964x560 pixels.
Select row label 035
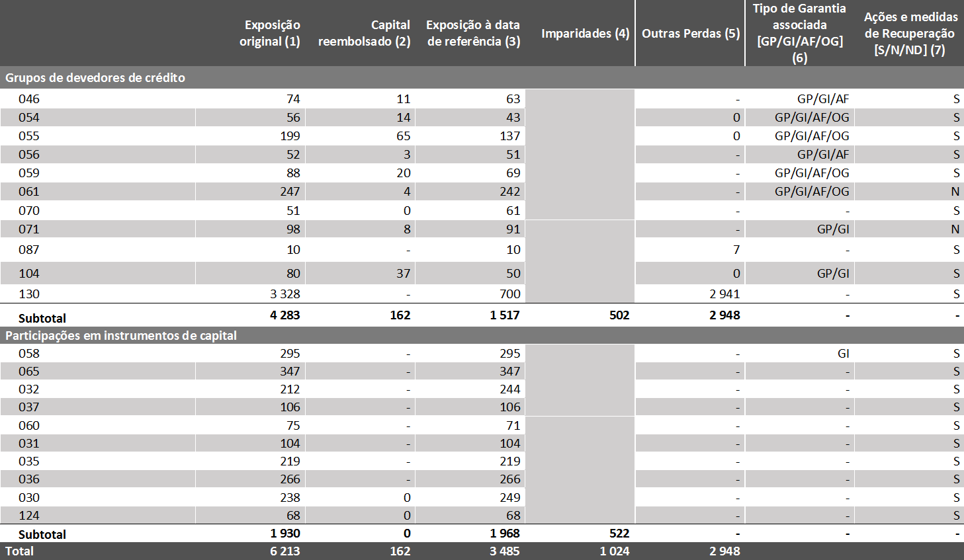(29, 461)
